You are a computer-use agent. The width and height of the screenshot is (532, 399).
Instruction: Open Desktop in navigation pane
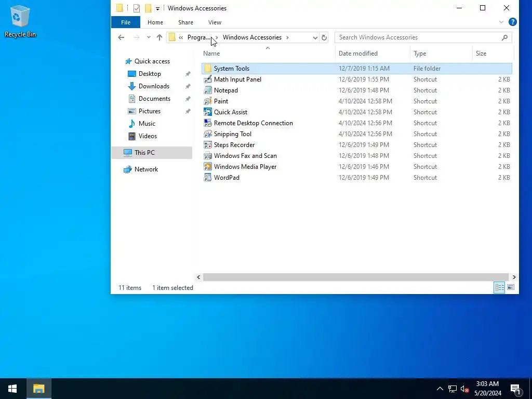pos(150,74)
